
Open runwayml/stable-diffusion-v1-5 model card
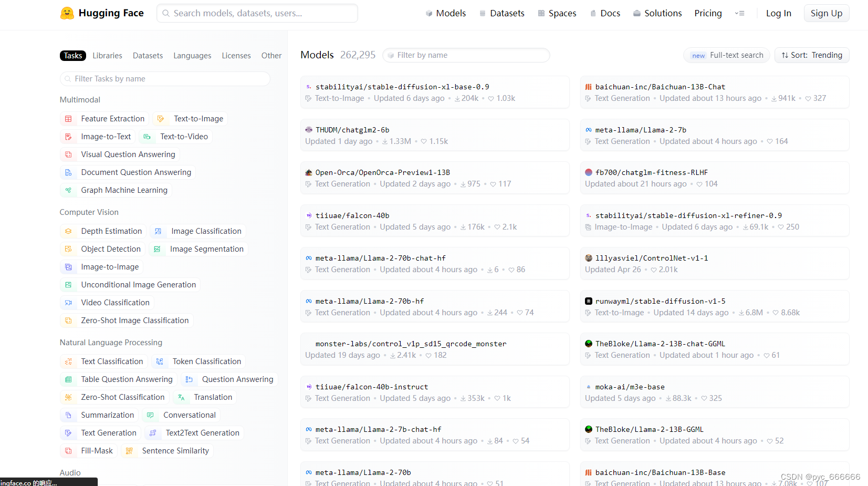[715, 307]
